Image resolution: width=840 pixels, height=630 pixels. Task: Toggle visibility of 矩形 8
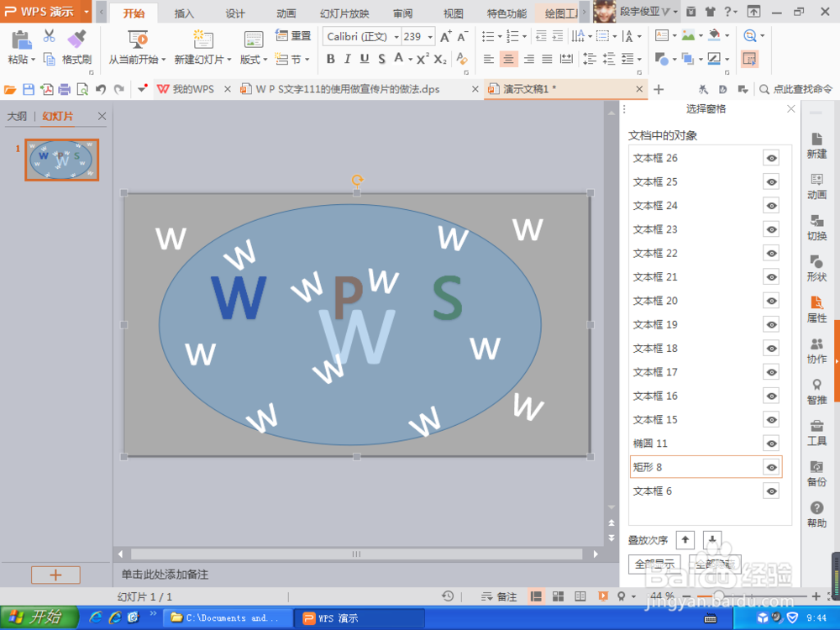tap(771, 467)
